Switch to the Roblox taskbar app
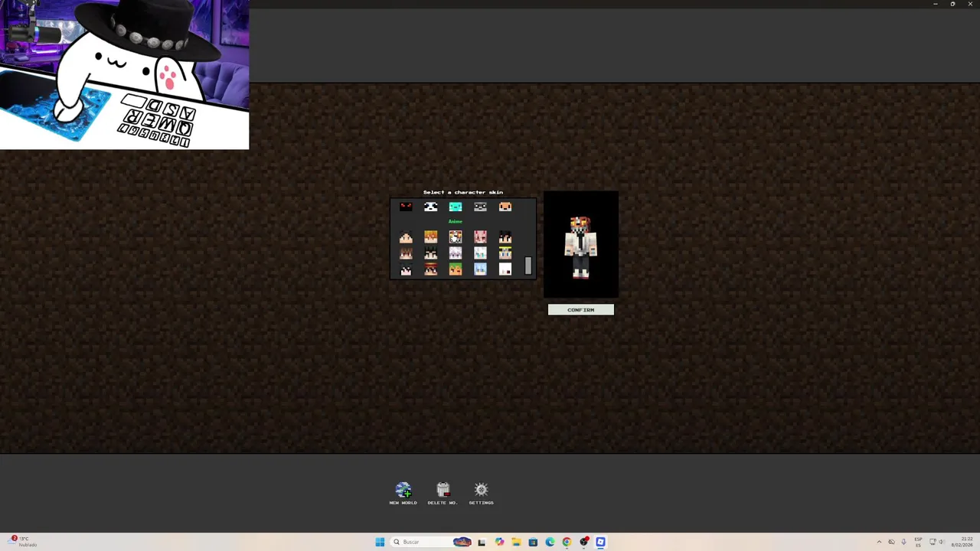 [600, 542]
